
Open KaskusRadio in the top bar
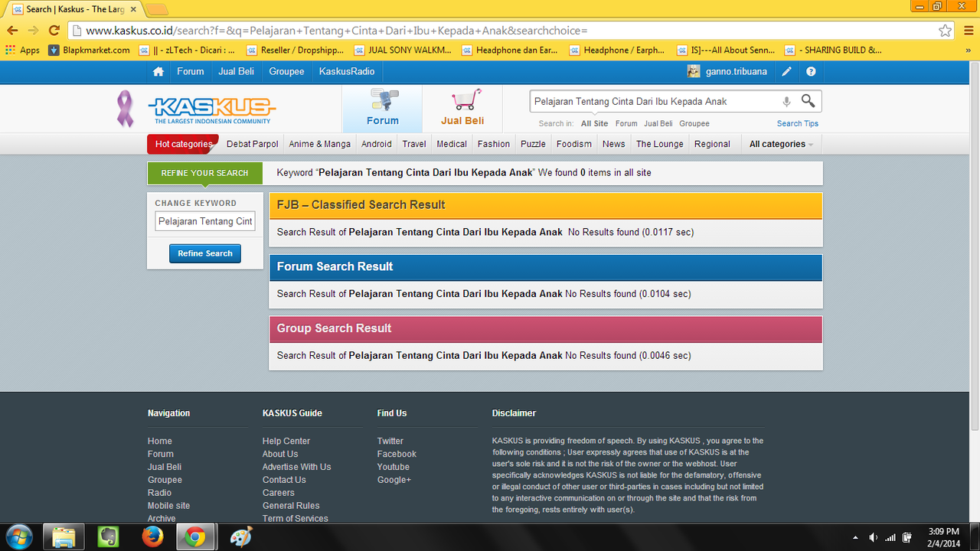pos(347,71)
